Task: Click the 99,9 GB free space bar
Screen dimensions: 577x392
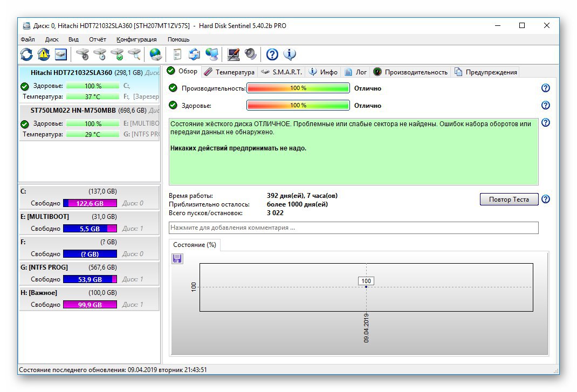Action: pyautogui.click(x=90, y=305)
